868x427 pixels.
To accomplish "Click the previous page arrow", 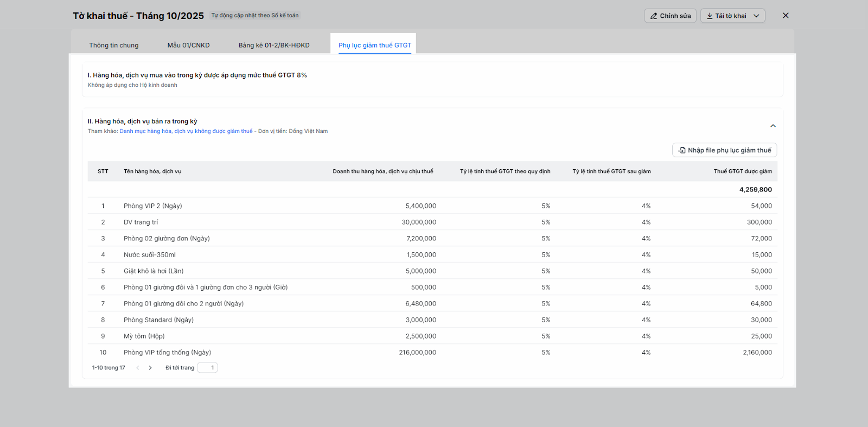I will [x=138, y=368].
